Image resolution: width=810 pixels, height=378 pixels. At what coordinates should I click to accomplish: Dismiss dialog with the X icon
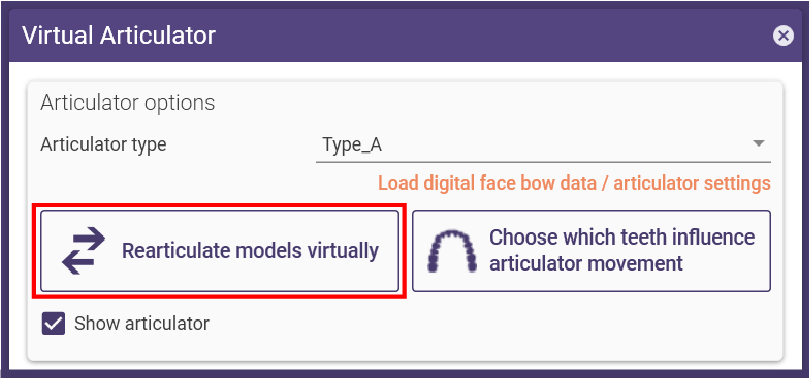coord(783,36)
